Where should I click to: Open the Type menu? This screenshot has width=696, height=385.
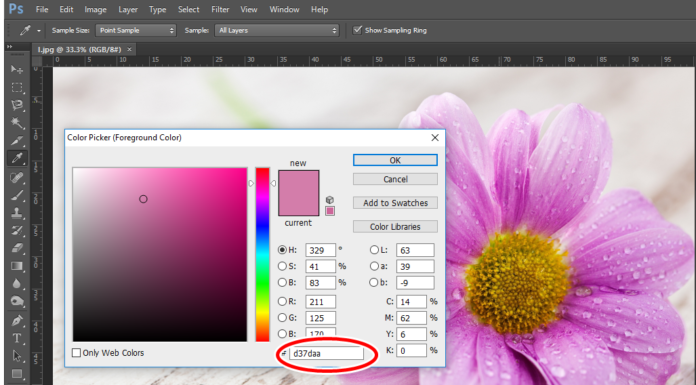click(x=158, y=9)
